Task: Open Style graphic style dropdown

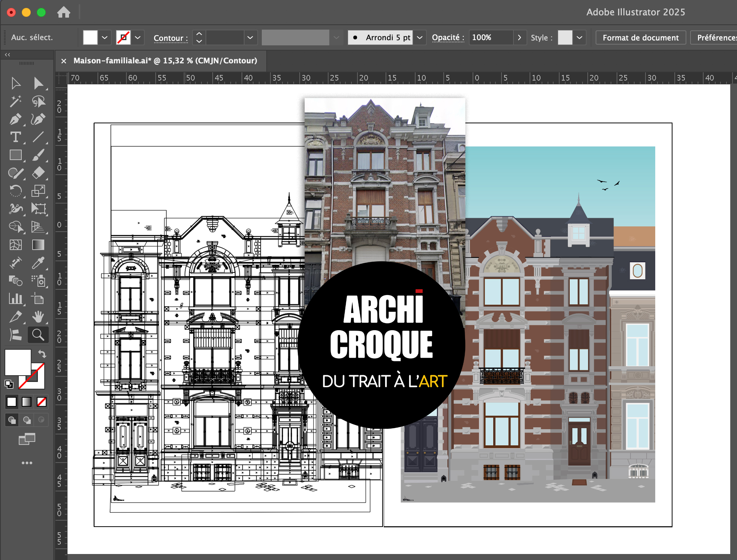Action: pos(579,37)
